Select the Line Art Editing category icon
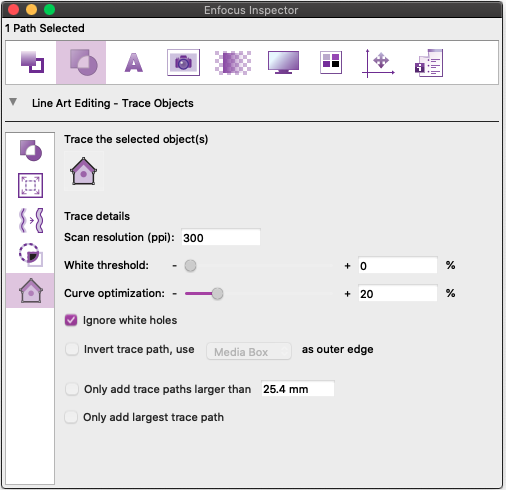Viewport: 506px width, 490px height. (81, 62)
